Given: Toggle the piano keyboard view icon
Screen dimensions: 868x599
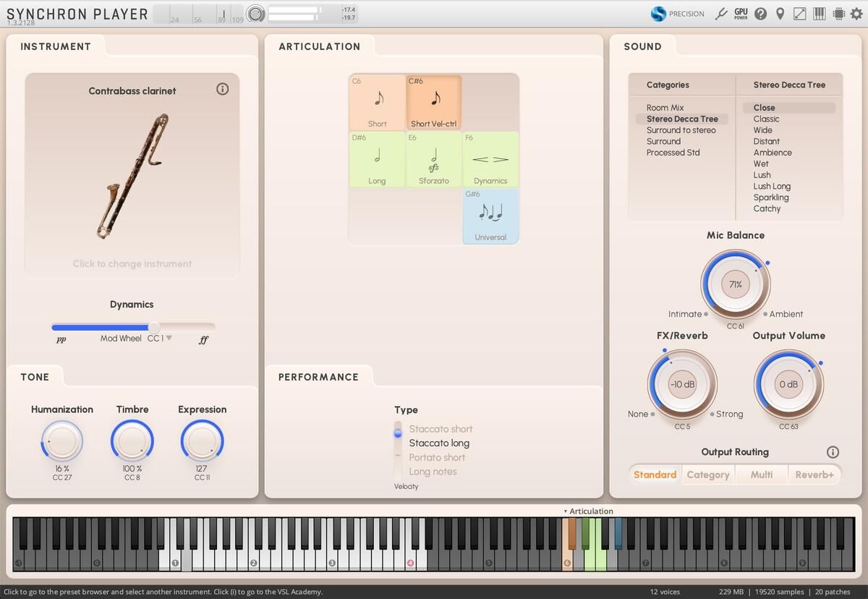Looking at the screenshot, I should click(x=820, y=14).
